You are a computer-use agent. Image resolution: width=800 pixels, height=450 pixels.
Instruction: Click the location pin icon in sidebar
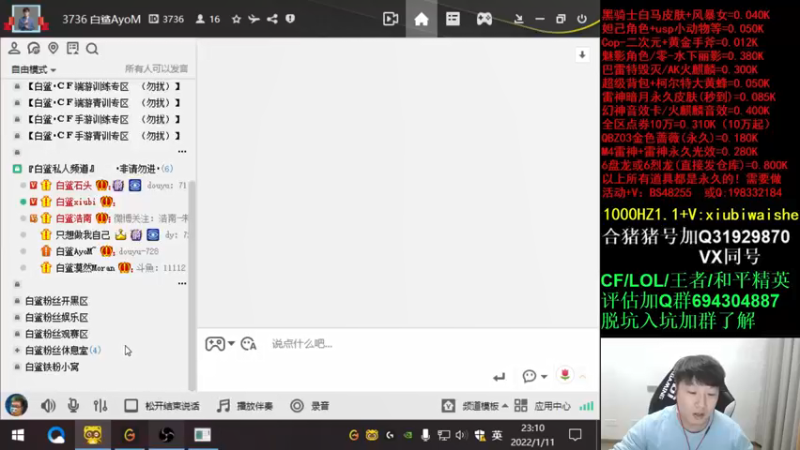point(53,48)
